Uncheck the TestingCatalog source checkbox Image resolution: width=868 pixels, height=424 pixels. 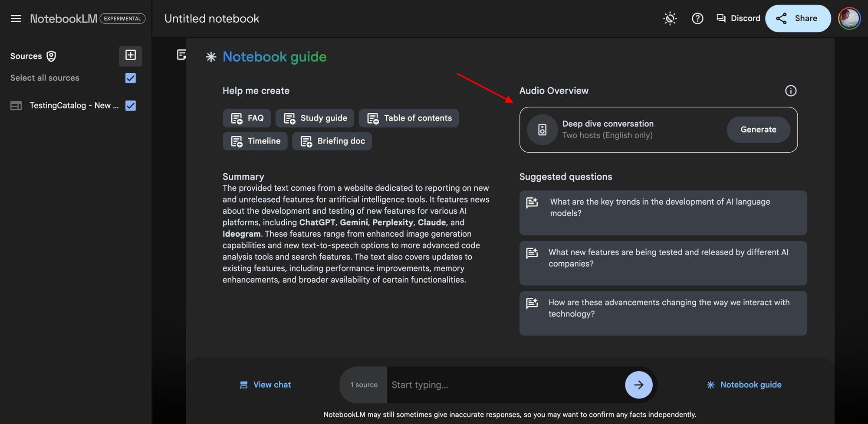[x=131, y=106]
